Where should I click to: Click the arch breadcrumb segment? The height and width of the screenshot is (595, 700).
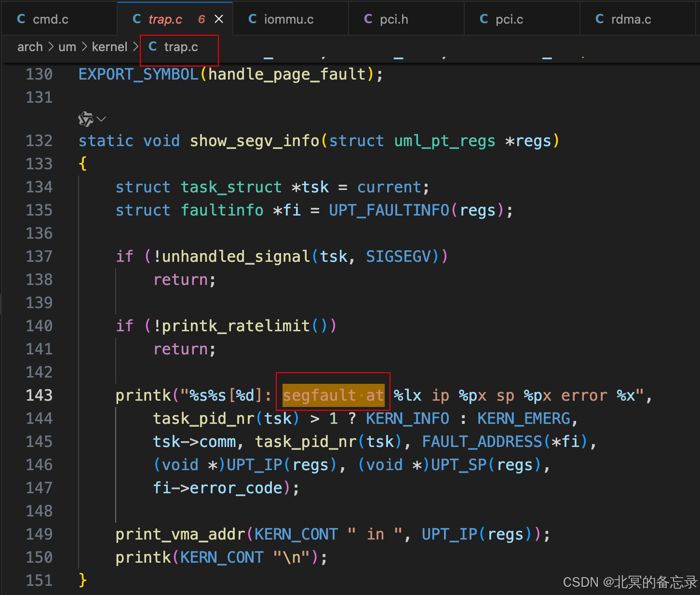(30, 47)
